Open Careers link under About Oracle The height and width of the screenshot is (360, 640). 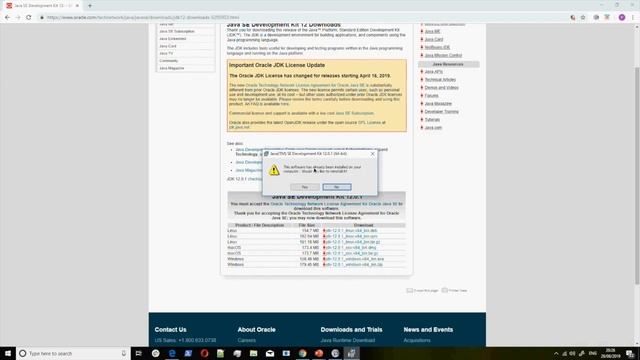tap(247, 340)
